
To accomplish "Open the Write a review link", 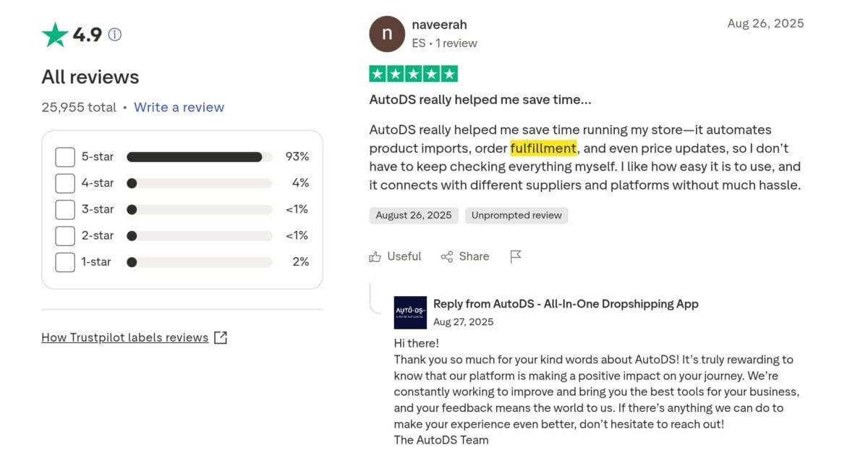I will pos(179,107).
